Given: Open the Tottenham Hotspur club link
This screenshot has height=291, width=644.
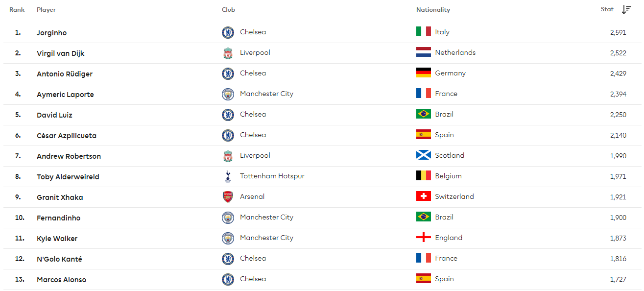Looking at the screenshot, I should [272, 176].
